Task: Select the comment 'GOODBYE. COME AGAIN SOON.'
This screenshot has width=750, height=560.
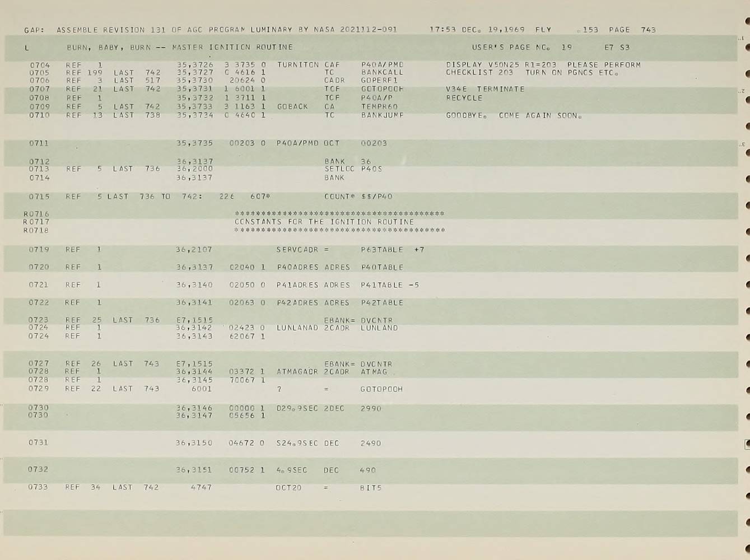Action: tap(514, 115)
